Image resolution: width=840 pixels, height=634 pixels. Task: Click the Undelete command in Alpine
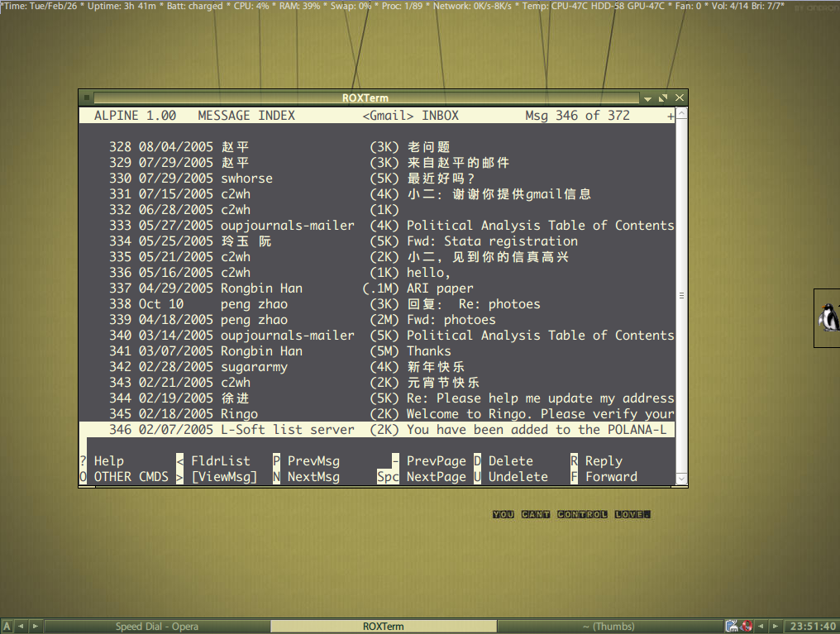click(x=518, y=477)
